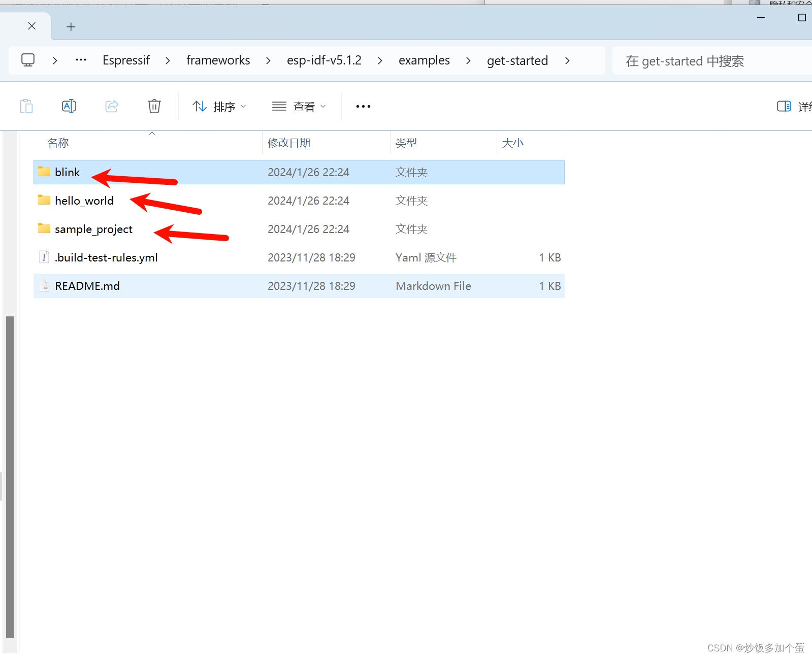812x658 pixels.
Task: Expand chevron after esp-idf-v5.1.2 breadcrumb
Action: pyautogui.click(x=380, y=60)
